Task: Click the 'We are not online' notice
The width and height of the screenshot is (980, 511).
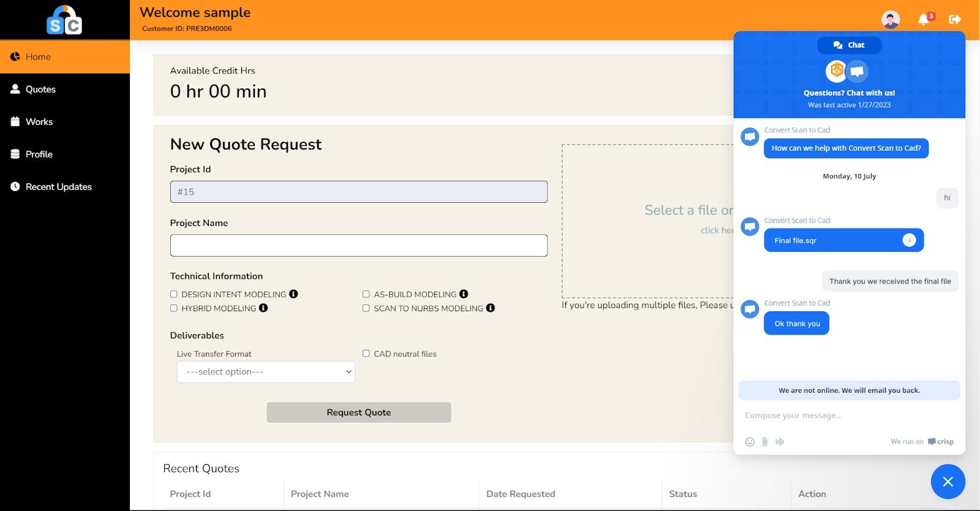Action: (x=849, y=390)
